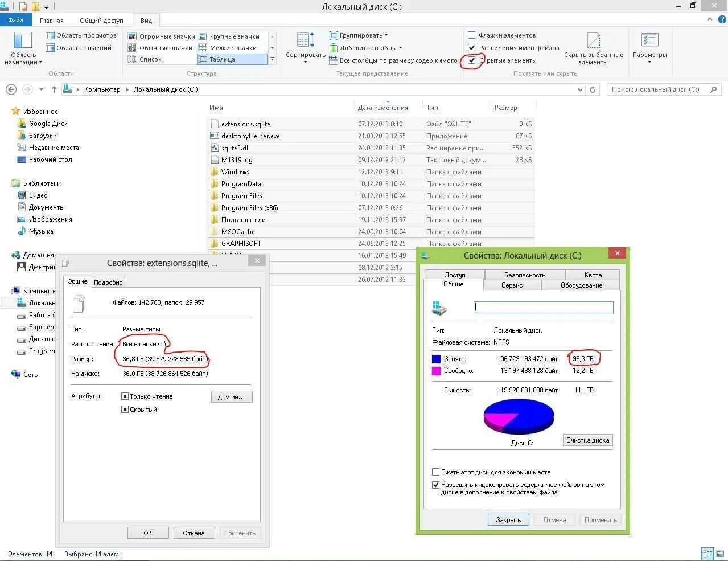Viewport: 728px width, 561px height.
Task: Open the Windows folder
Action: click(235, 172)
